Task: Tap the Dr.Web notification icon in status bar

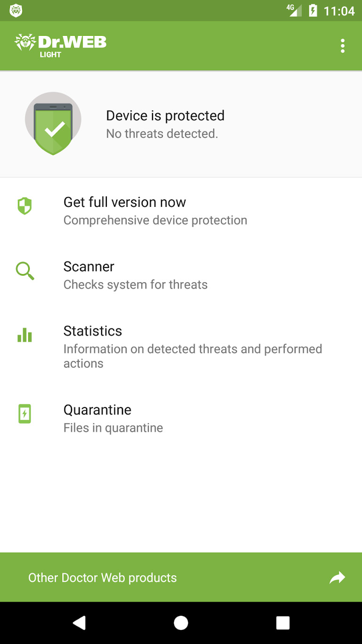Action: point(16,10)
